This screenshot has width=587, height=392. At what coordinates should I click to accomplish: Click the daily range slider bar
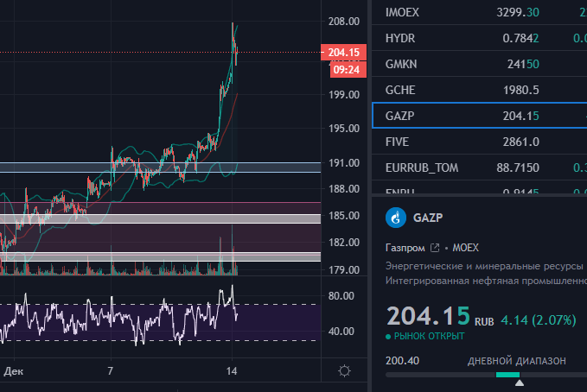[x=486, y=375]
